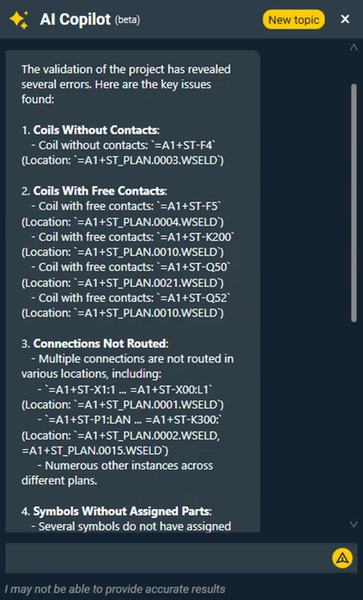Close the AI Copilot panel
This screenshot has height=600, width=363.
345,19
